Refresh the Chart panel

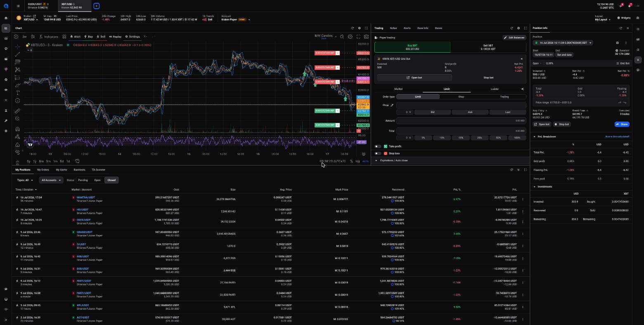point(353,28)
